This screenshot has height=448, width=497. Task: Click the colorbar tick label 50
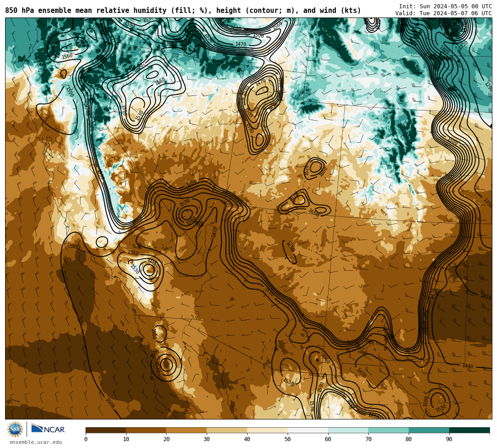coord(288,439)
